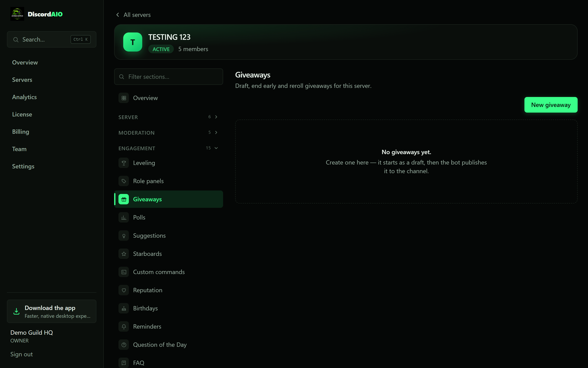The height and width of the screenshot is (368, 588).
Task: Open the Role panels section
Action: coord(168,181)
